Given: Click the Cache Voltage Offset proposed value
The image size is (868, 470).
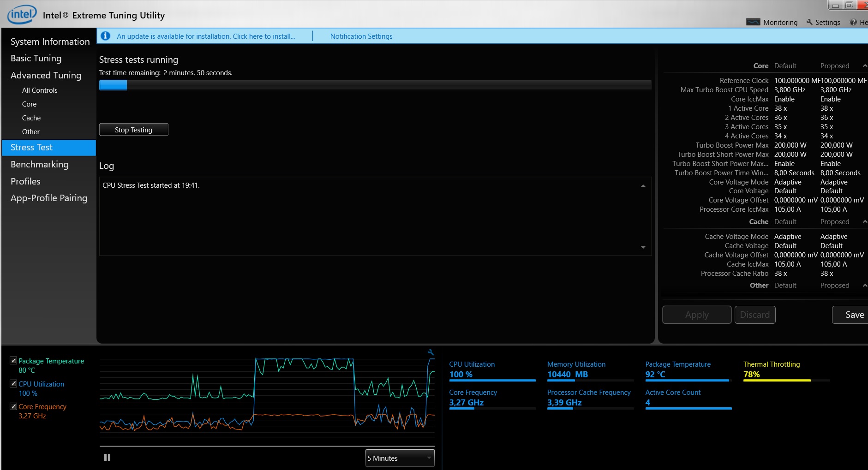Looking at the screenshot, I should [x=842, y=255].
